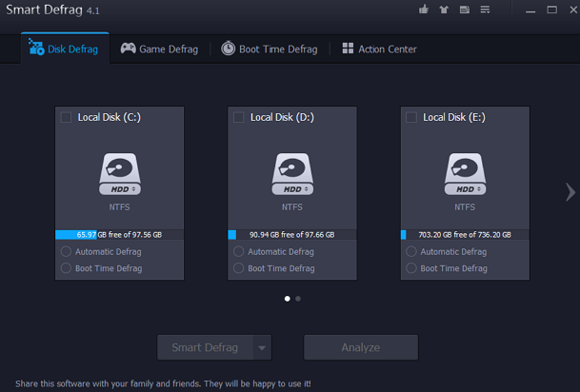
Task: Enable Boot Time Defrag for disk E:
Action: coord(411,268)
